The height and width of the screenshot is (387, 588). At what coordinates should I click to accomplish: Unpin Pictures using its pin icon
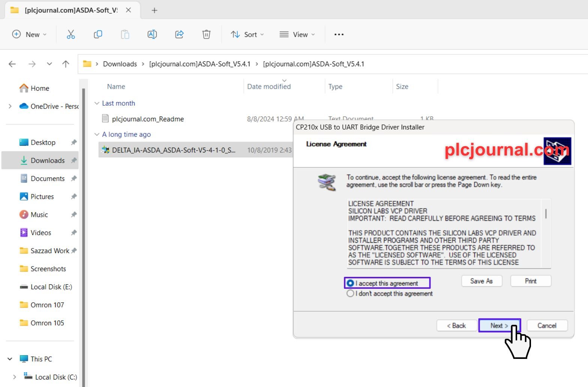(74, 197)
